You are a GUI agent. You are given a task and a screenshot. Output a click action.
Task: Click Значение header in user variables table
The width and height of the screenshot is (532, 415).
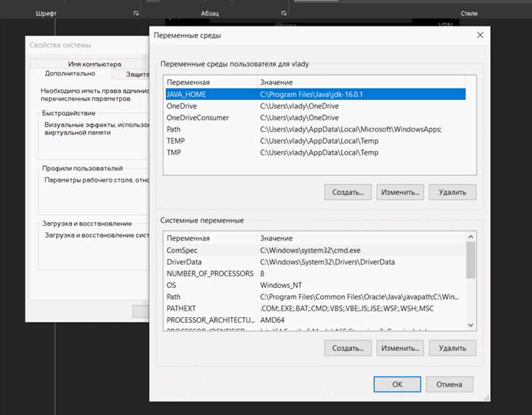(x=361, y=82)
